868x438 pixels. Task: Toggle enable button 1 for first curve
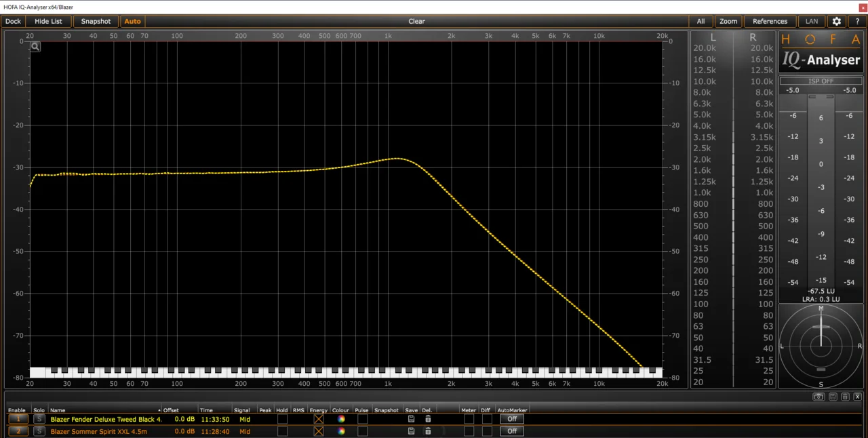(18, 419)
